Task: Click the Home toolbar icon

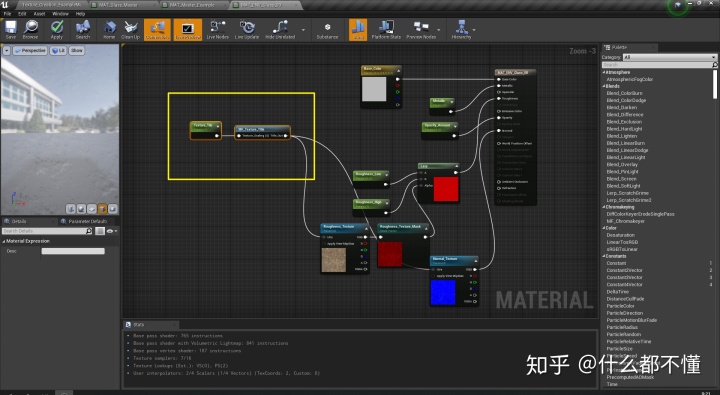Action: (x=109, y=29)
